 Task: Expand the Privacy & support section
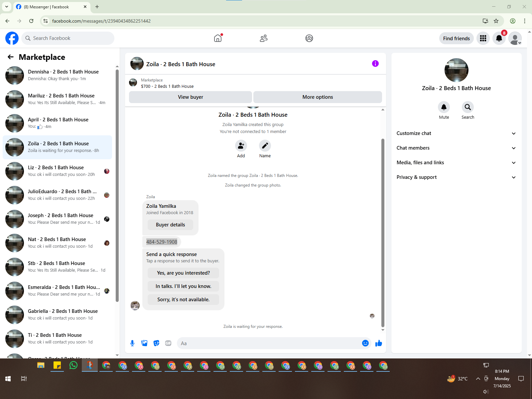pyautogui.click(x=456, y=177)
